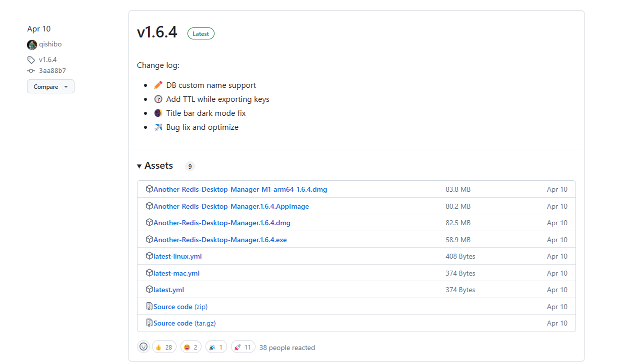Click the airplane emoji before Bug fix
The width and height of the screenshot is (640, 364).
(158, 127)
